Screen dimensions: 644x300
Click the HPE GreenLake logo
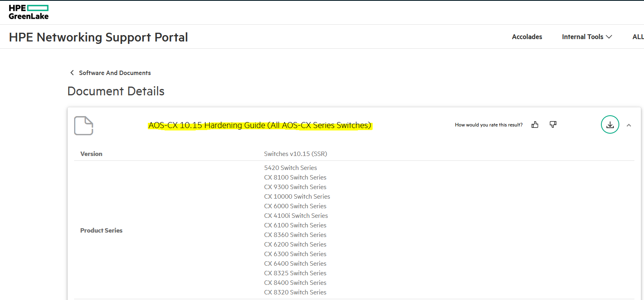coord(29,12)
